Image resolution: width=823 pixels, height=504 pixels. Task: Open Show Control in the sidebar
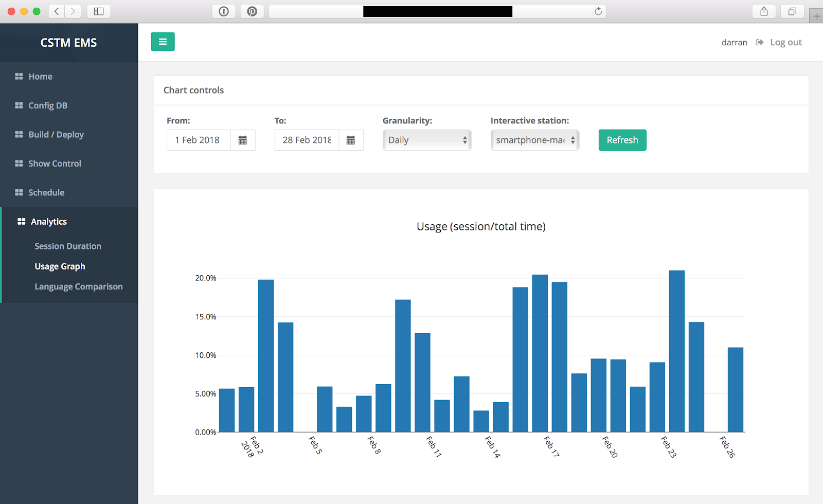pos(55,164)
